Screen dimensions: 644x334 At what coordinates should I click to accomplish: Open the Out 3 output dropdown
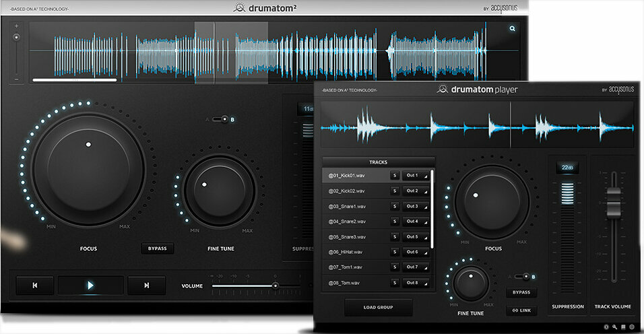416,206
